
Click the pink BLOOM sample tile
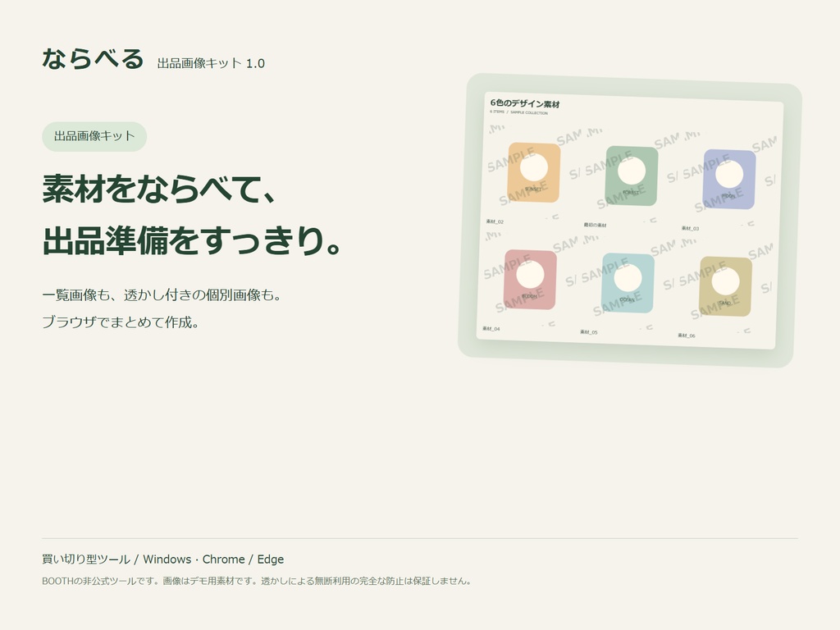pos(530,280)
